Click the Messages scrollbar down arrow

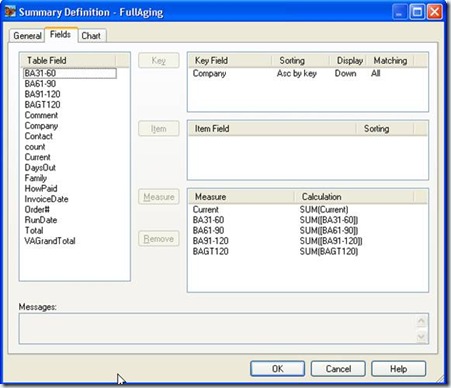421,336
